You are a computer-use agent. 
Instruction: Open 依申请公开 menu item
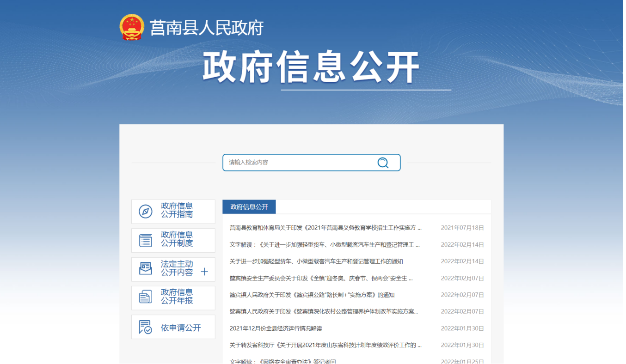click(173, 327)
